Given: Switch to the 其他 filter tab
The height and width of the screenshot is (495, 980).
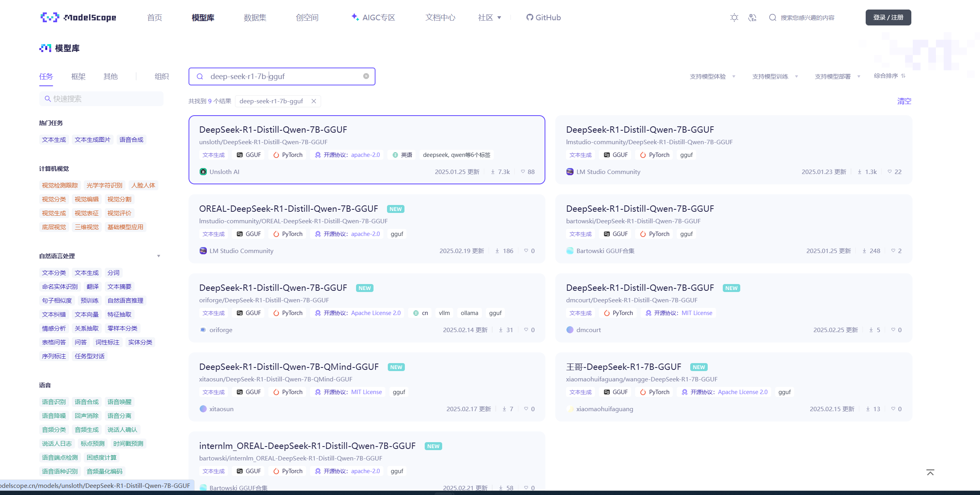Looking at the screenshot, I should (110, 76).
